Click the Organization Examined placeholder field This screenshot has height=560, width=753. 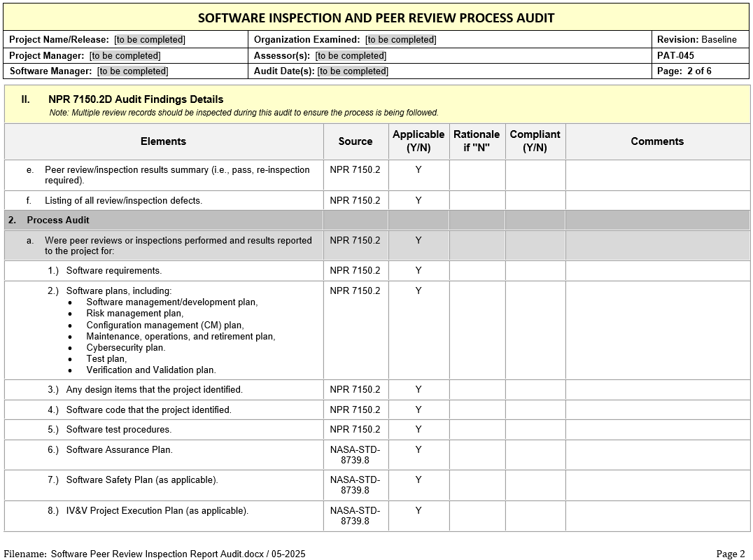400,40
